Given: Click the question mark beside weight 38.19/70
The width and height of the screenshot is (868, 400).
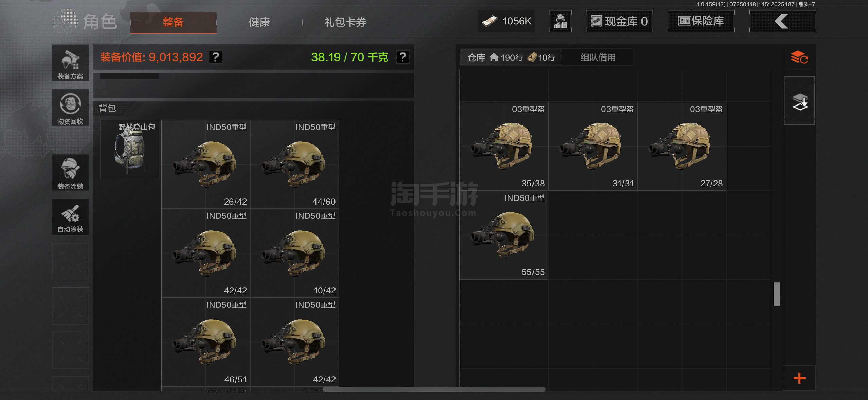Looking at the screenshot, I should tap(402, 57).
